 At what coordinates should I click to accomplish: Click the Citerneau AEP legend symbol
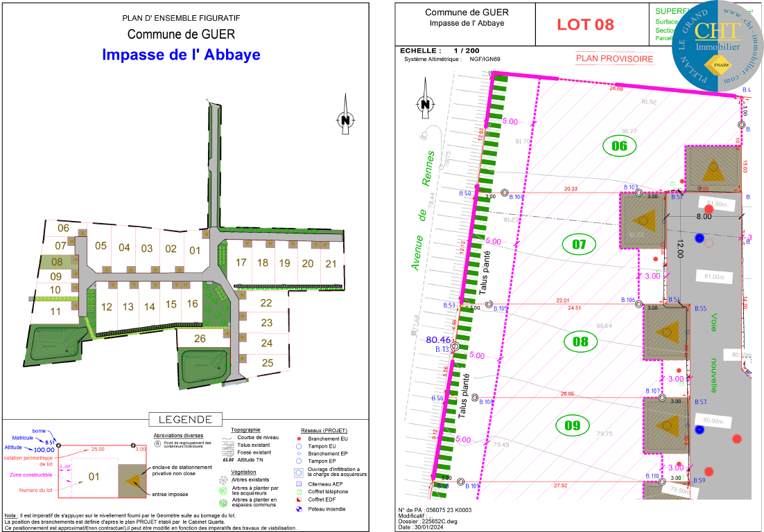click(x=298, y=484)
